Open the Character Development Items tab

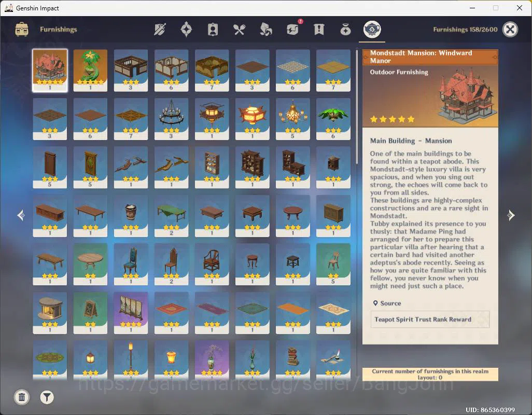pyautogui.click(x=213, y=30)
